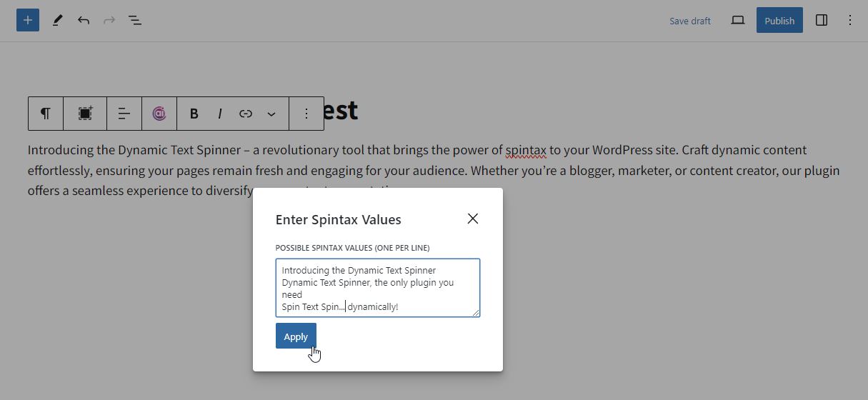Image resolution: width=868 pixels, height=400 pixels.
Task: Click the Redo arrow icon
Action: tap(109, 21)
